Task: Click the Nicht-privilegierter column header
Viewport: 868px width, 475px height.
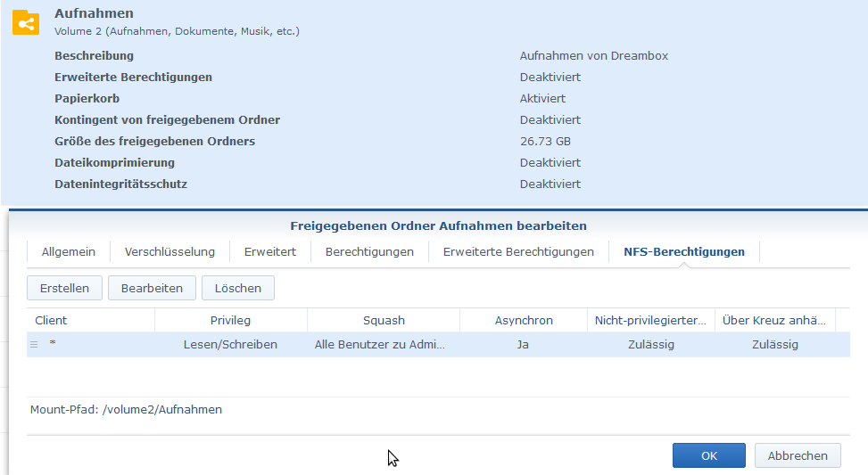Action: (x=650, y=320)
